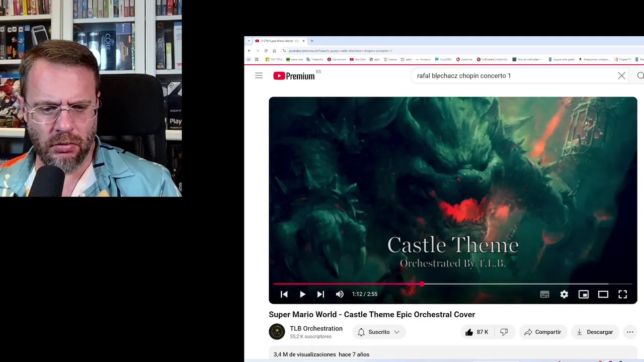Open the blanes bookmark
The height and width of the screenshot is (362, 644).
390,59
